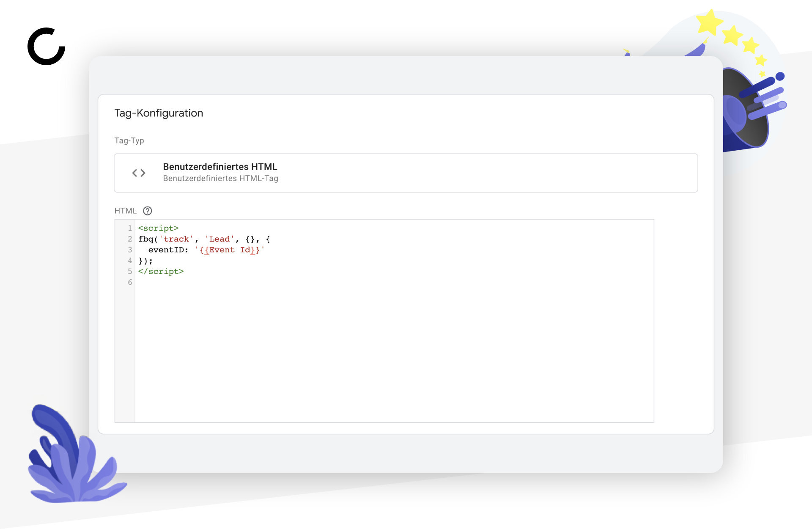Click the fbq('track', 'Lead' code line
812x529 pixels.
tap(204, 239)
